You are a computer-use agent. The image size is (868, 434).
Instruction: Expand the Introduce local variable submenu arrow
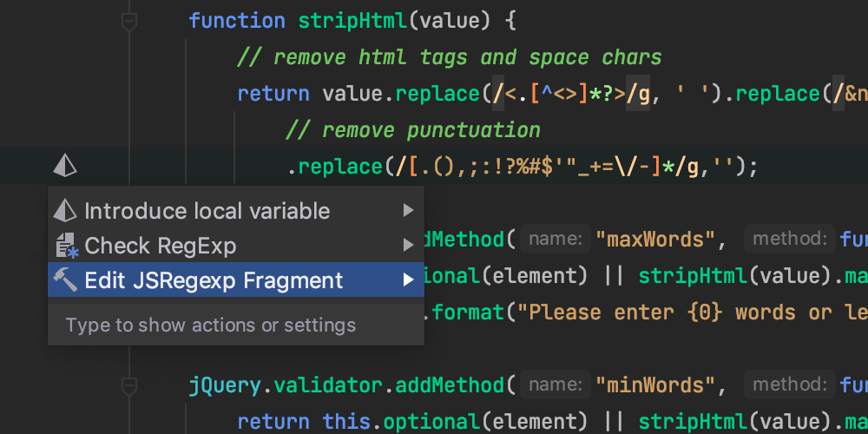coord(408,211)
